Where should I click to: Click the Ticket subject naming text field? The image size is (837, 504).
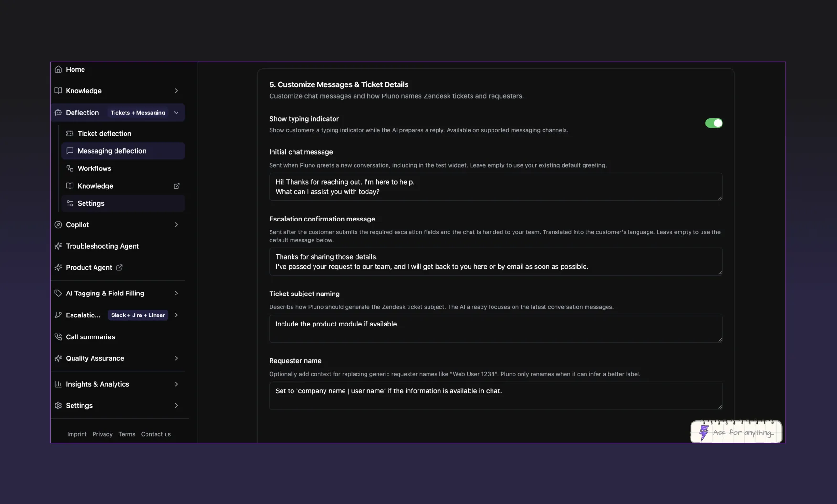click(x=496, y=328)
